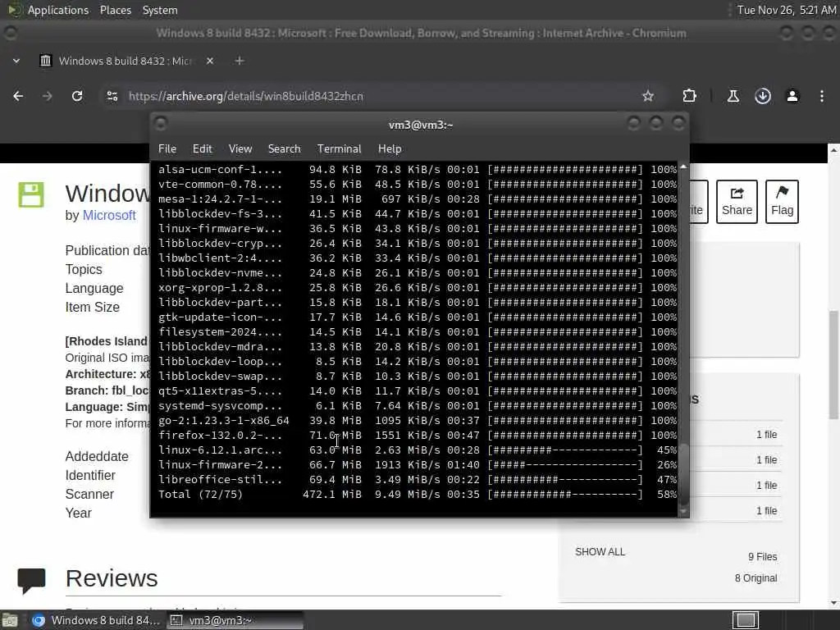This screenshot has height=630, width=840.
Task: Click the firefox-132.0.2 line in terminal
Action: pyautogui.click(x=418, y=436)
